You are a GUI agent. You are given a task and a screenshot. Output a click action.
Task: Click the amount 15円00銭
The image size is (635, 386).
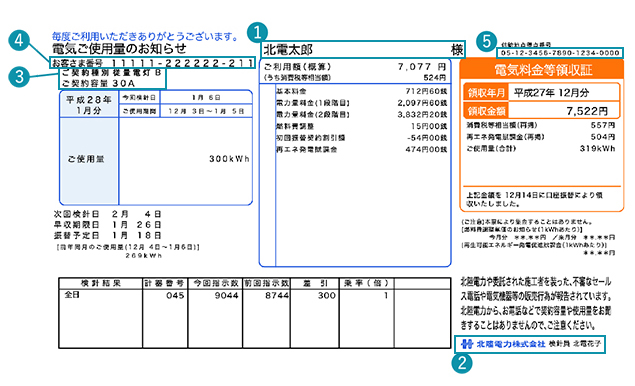(429, 126)
